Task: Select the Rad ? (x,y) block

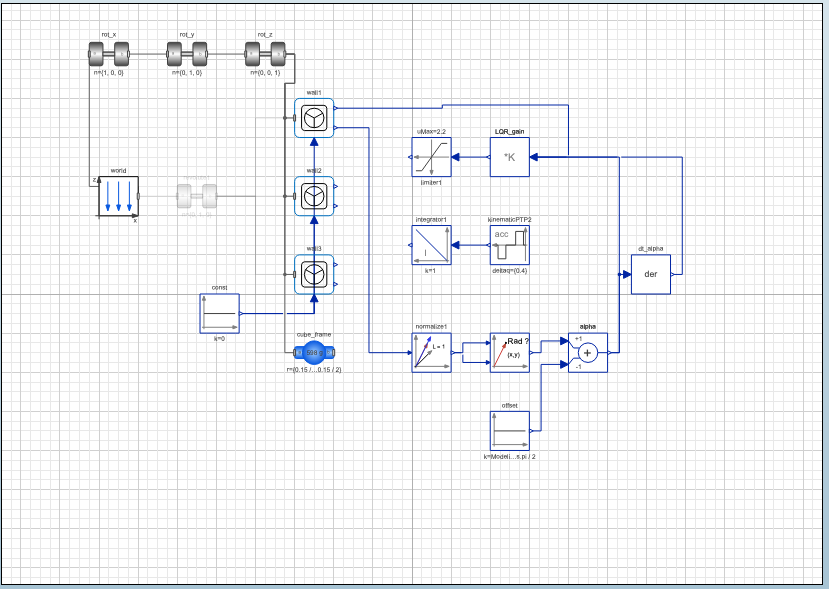Action: tap(510, 353)
